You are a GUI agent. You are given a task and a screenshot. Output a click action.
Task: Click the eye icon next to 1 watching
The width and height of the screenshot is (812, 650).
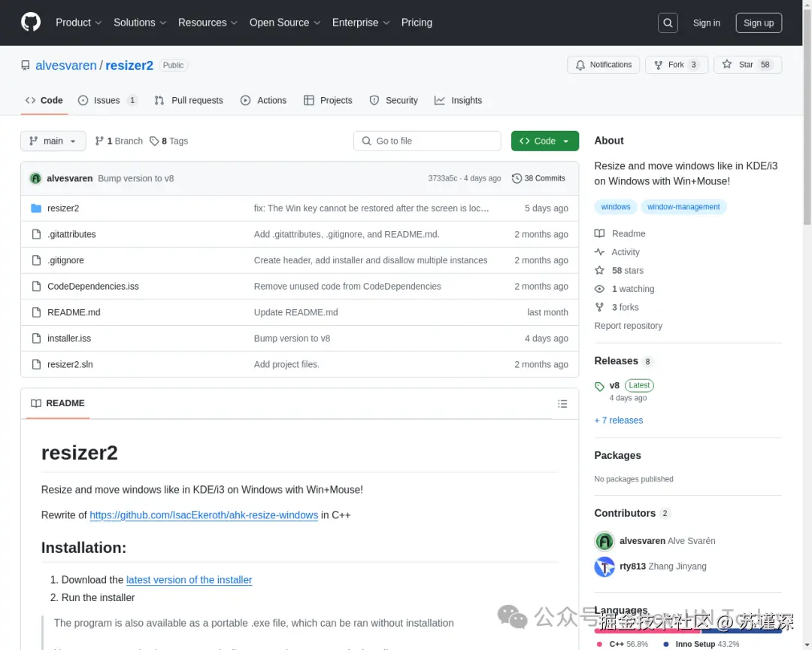[x=600, y=289]
